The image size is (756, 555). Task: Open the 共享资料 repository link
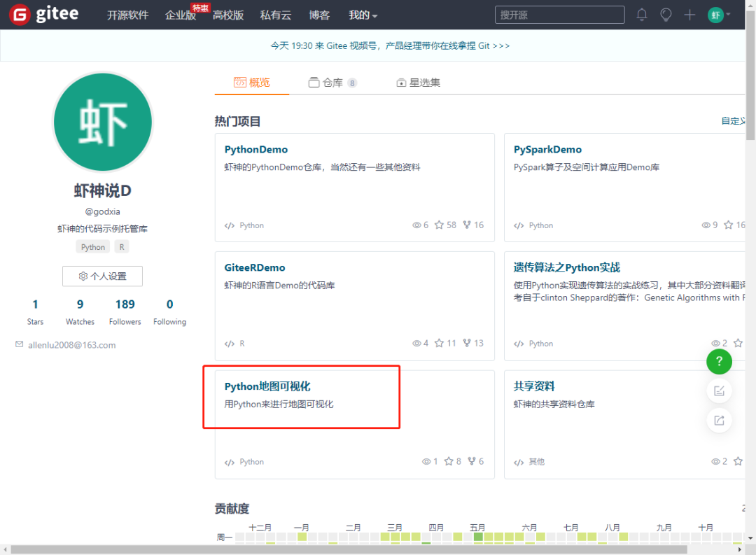[x=534, y=387]
